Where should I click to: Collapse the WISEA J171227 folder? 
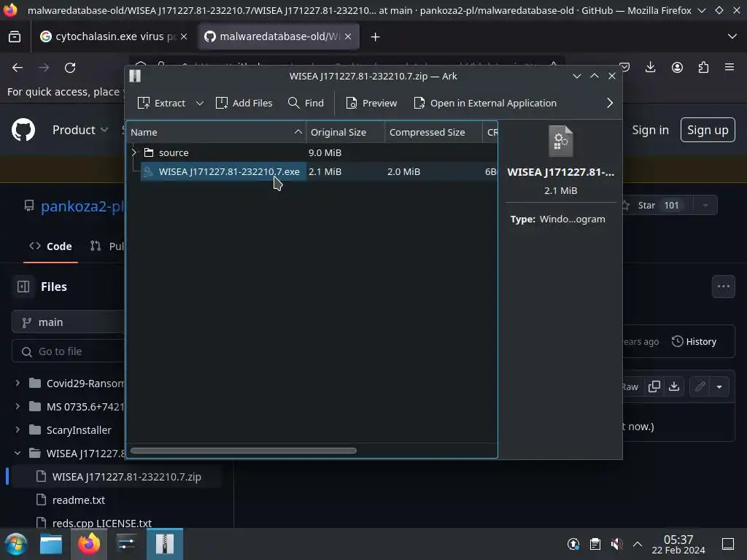pos(18,453)
